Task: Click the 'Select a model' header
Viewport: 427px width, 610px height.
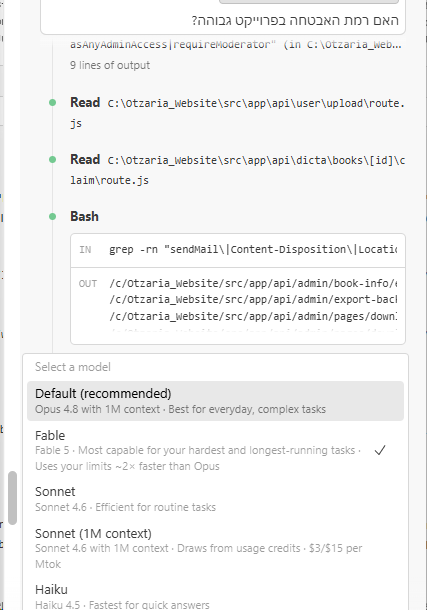Action: [x=73, y=367]
